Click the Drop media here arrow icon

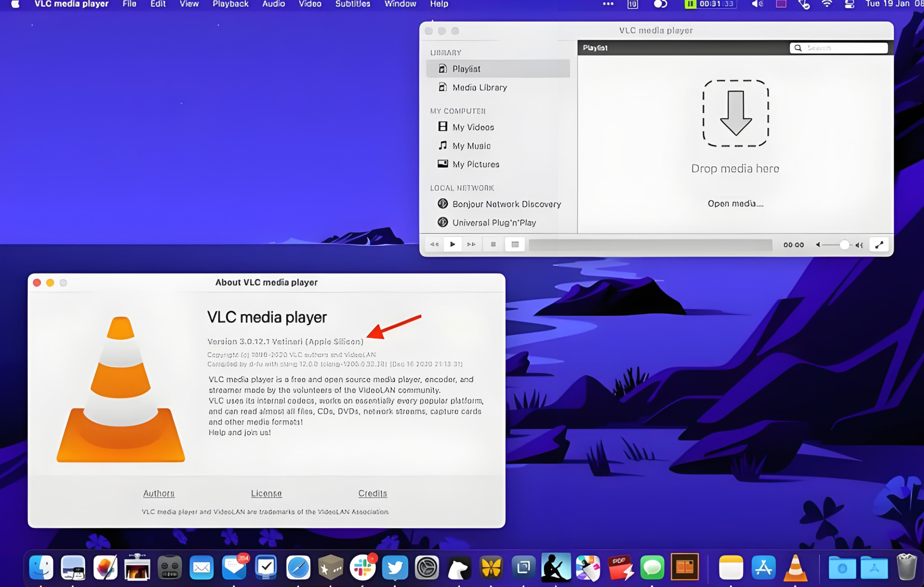[x=736, y=113]
